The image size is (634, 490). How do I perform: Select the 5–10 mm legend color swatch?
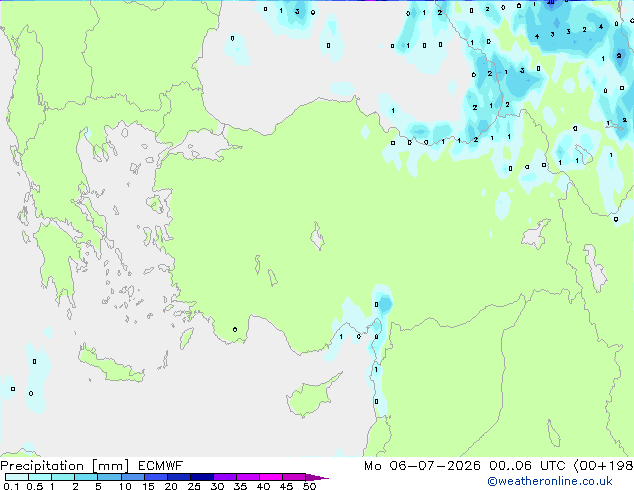tap(109, 477)
